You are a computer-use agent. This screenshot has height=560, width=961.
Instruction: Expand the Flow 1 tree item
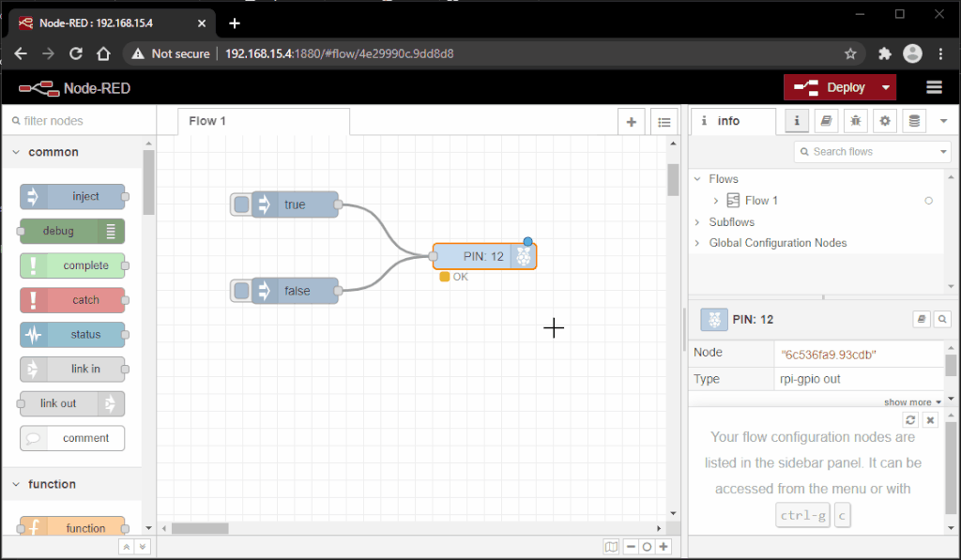click(715, 201)
